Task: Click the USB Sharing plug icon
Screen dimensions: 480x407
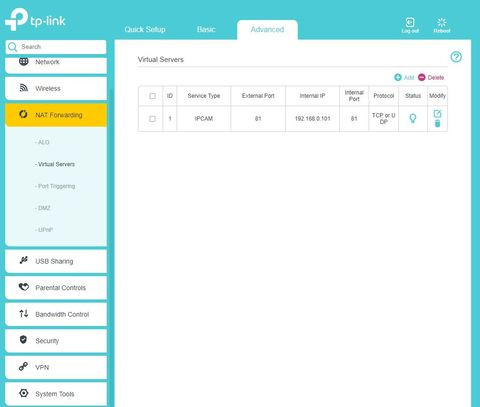Action: (x=23, y=260)
